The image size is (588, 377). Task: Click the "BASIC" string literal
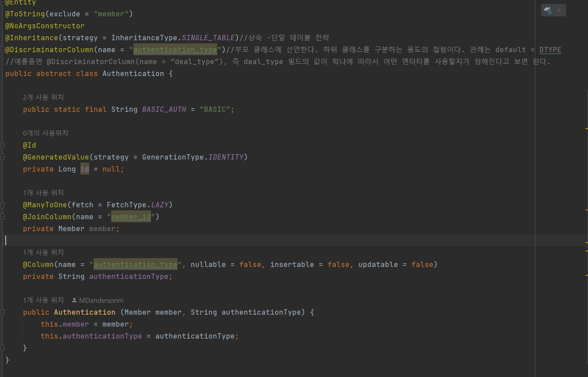(x=215, y=109)
